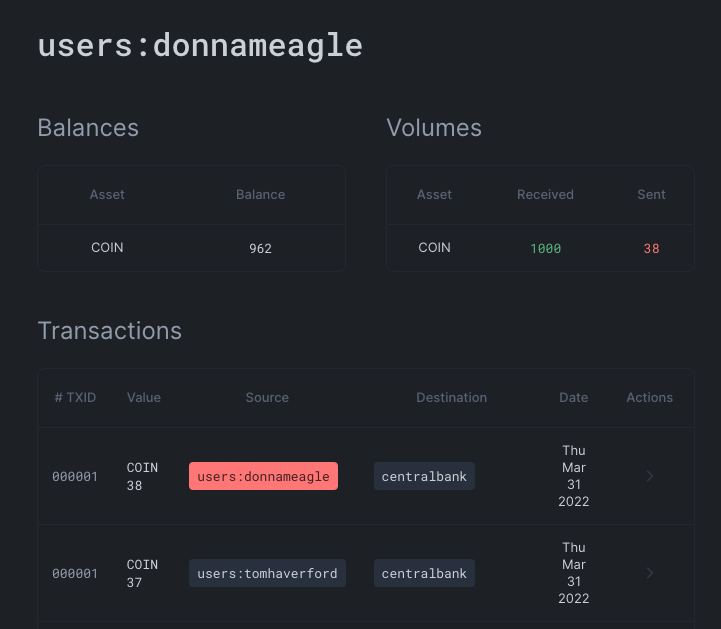This screenshot has width=721, height=629.
Task: Open details chevron for the COIN 37 transaction
Action: 650,573
